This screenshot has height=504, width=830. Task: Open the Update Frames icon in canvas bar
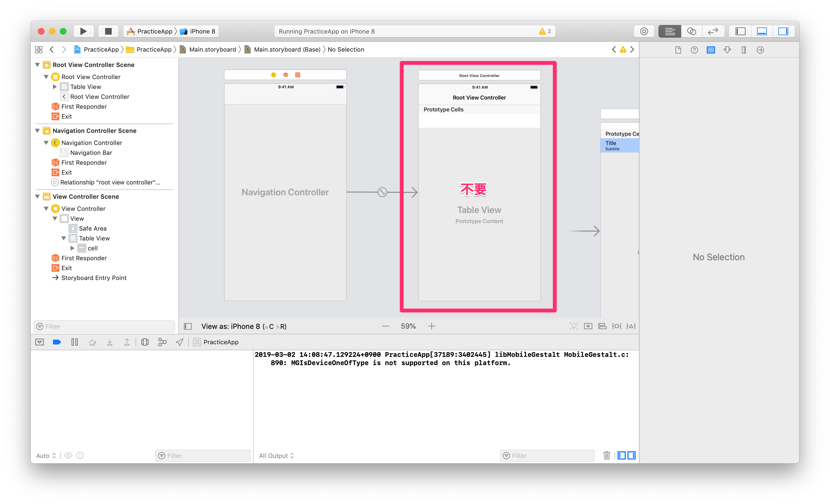[x=574, y=326]
